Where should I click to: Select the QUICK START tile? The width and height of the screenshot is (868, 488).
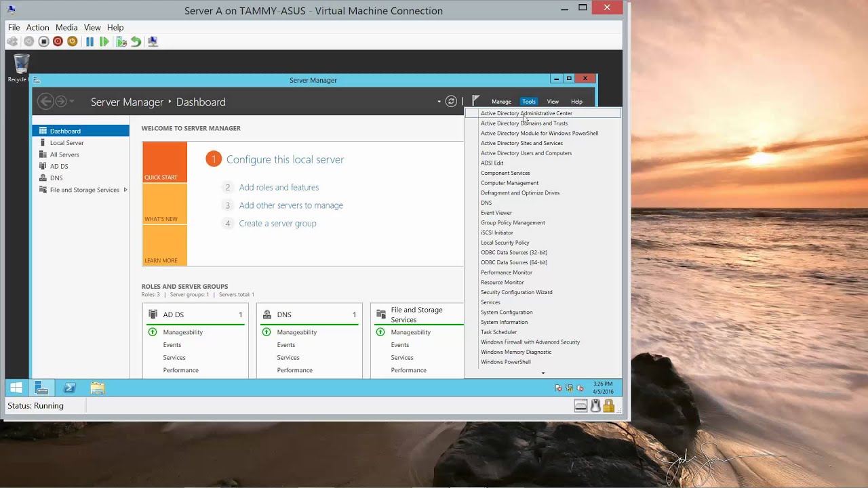165,162
